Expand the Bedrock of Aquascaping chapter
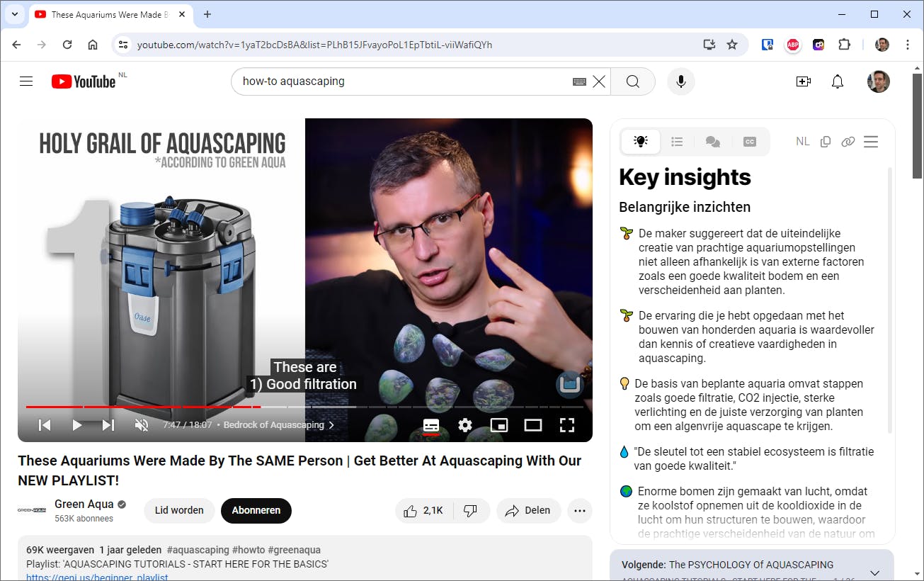Screen dimensions: 924x581 tap(279, 425)
